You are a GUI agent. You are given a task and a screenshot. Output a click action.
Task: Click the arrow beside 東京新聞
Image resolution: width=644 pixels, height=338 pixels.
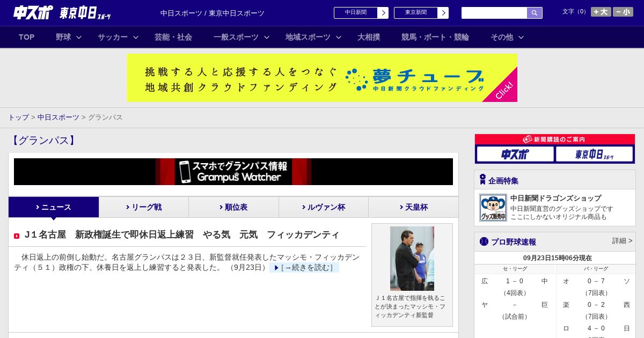click(x=443, y=13)
